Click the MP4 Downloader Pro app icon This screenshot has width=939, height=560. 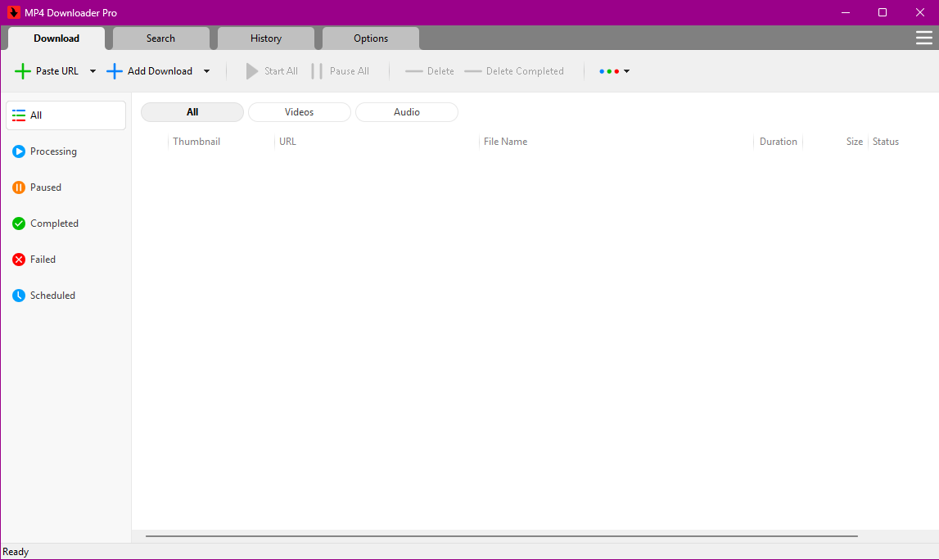pos(13,12)
